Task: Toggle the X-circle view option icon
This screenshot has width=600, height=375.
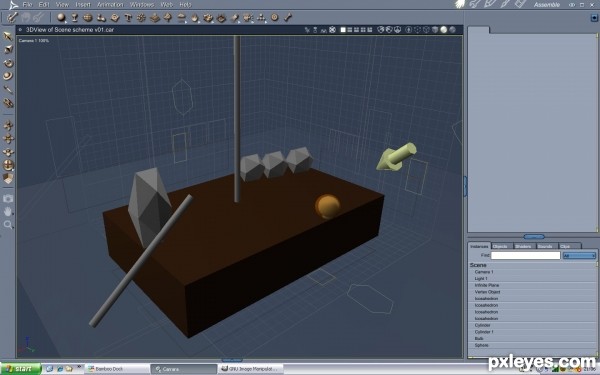Action: (333, 29)
